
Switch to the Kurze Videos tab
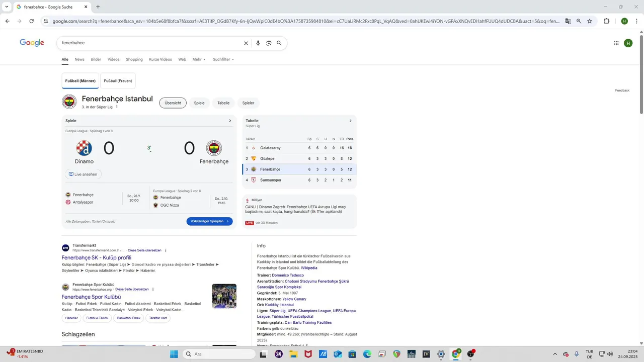160,59
